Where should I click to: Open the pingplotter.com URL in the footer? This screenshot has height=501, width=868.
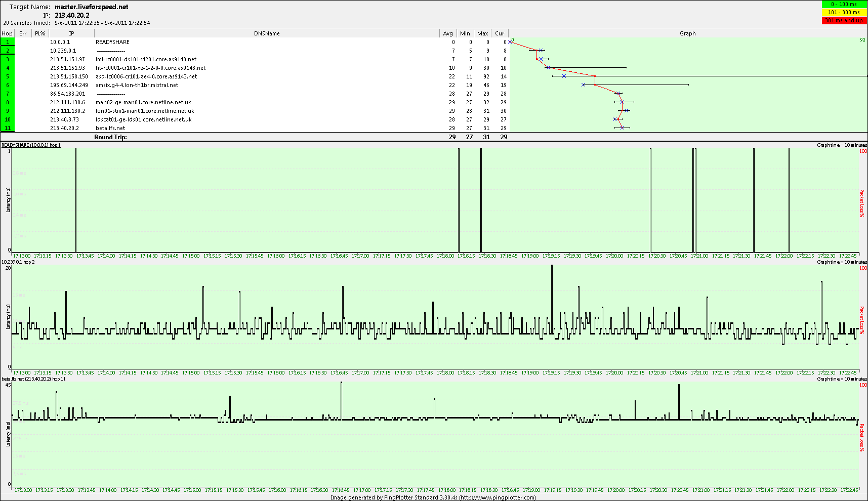497,497
